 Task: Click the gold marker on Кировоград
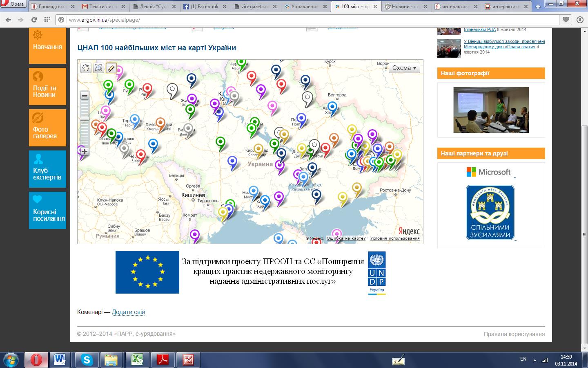coord(258,150)
